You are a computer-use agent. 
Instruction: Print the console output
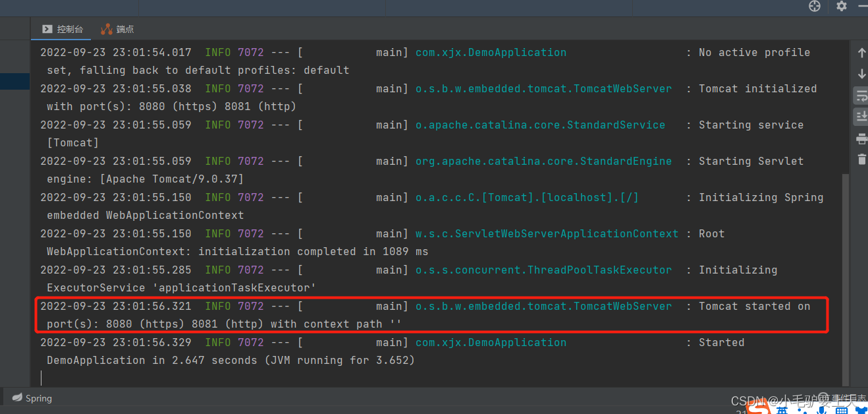(861, 139)
